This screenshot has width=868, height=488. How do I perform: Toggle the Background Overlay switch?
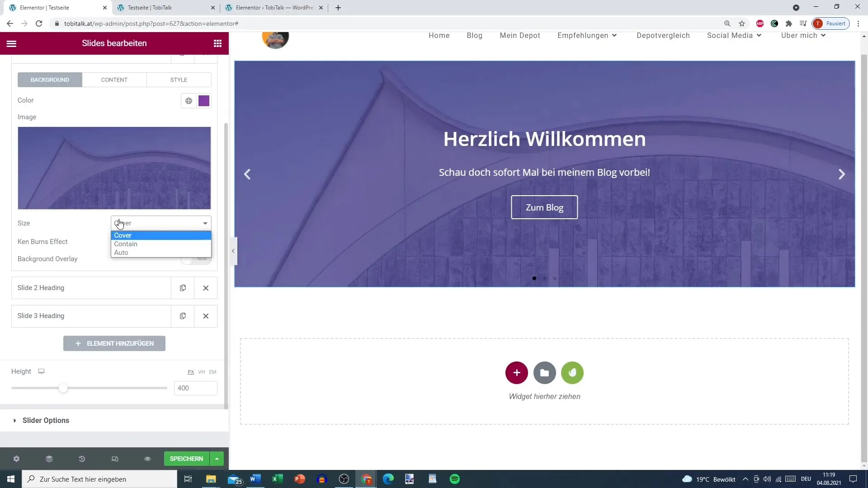coord(196,259)
